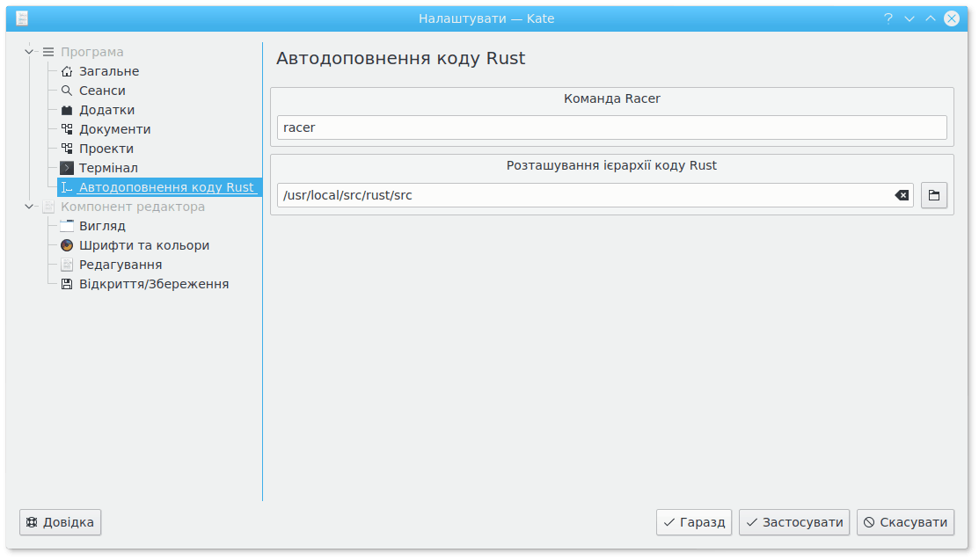
Task: Open Шрифти та кольори settings
Action: (x=143, y=245)
